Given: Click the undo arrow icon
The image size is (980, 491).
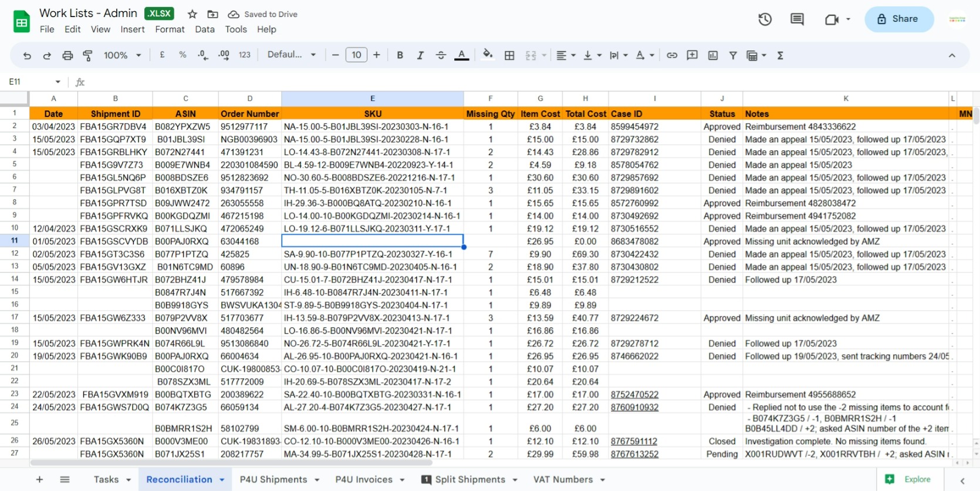Looking at the screenshot, I should [27, 55].
